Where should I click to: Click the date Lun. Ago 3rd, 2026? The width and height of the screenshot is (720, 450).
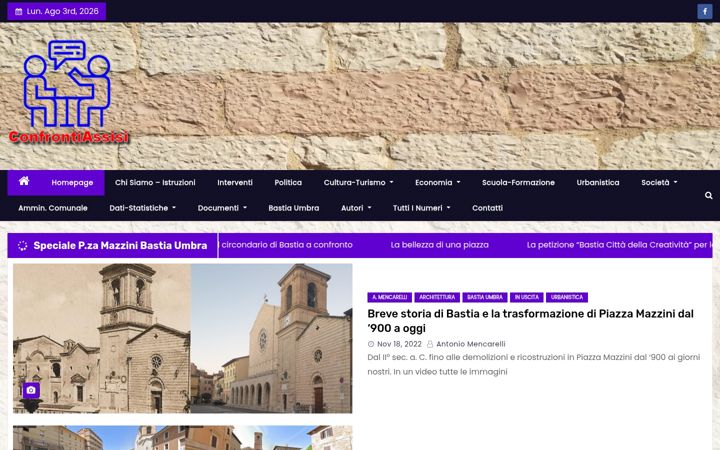62,11
